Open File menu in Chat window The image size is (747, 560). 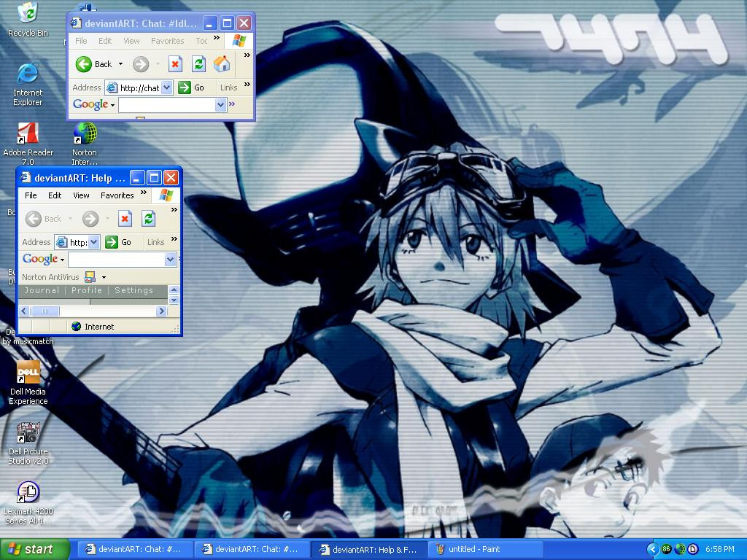tap(81, 41)
